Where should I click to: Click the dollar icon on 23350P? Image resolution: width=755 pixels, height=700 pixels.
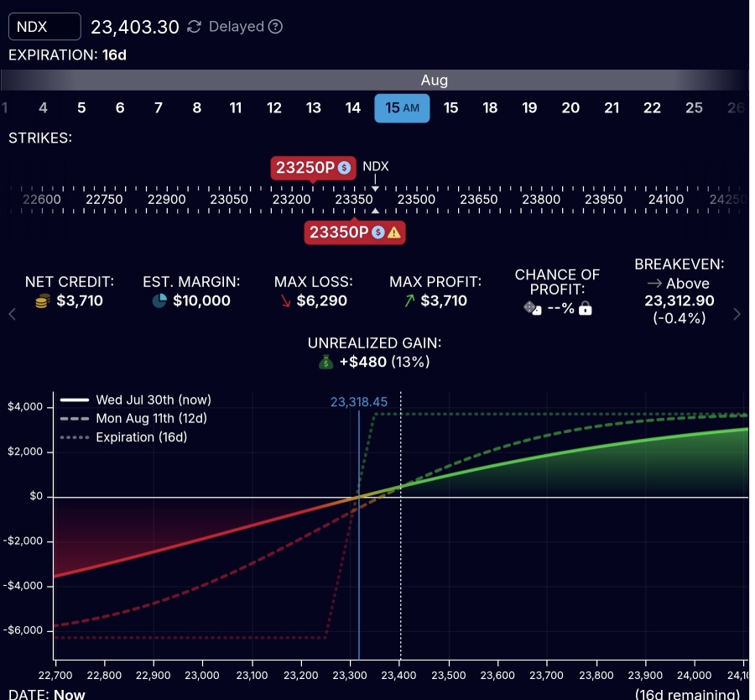378,232
